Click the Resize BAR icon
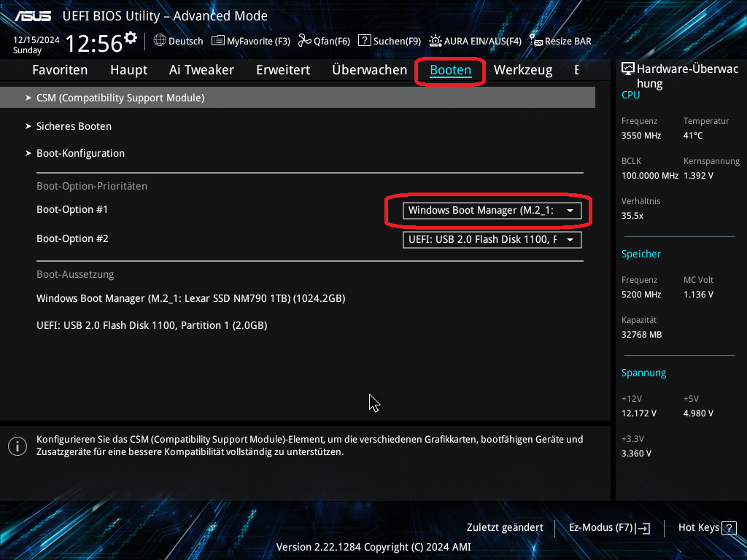Image resolution: width=747 pixels, height=560 pixels. coord(536,41)
